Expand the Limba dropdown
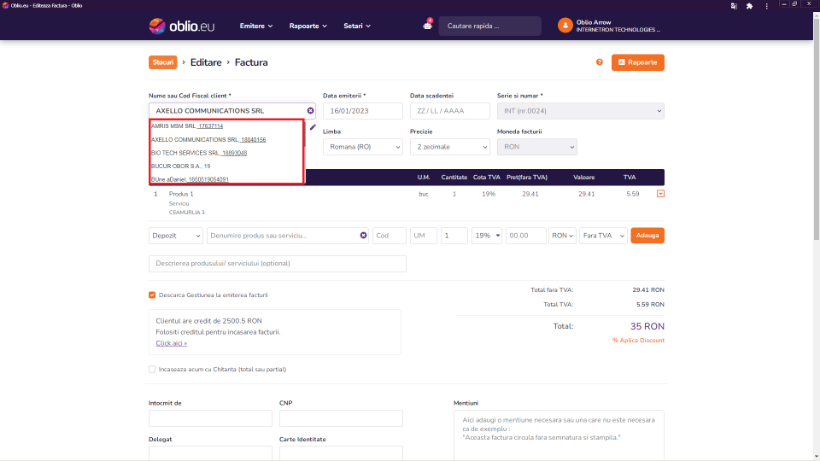Image resolution: width=820 pixels, height=461 pixels. pyautogui.click(x=362, y=147)
